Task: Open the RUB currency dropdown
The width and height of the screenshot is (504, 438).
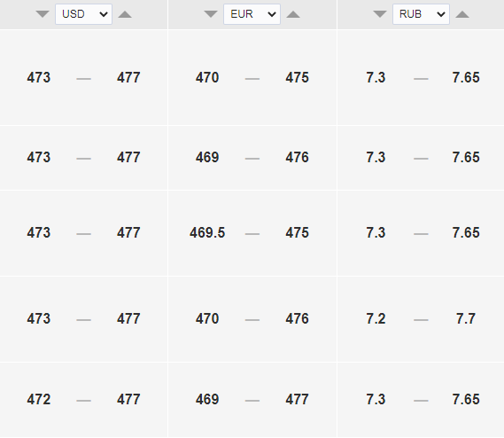Action: click(x=421, y=14)
